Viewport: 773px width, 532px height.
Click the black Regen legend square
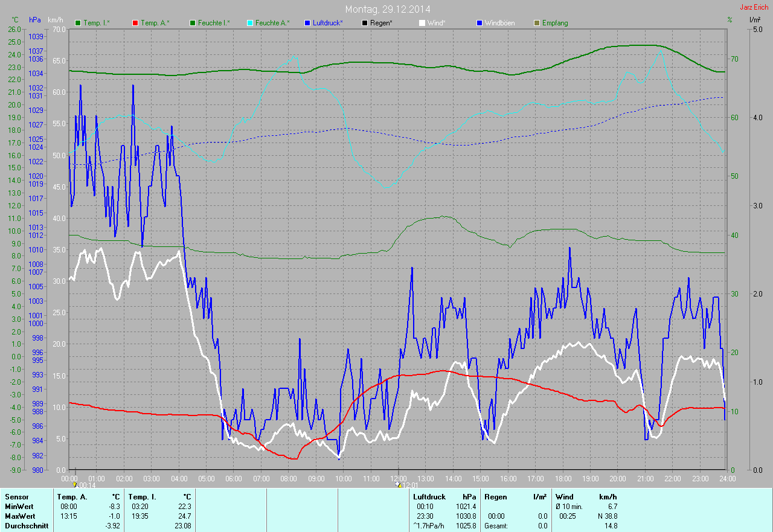(x=365, y=23)
